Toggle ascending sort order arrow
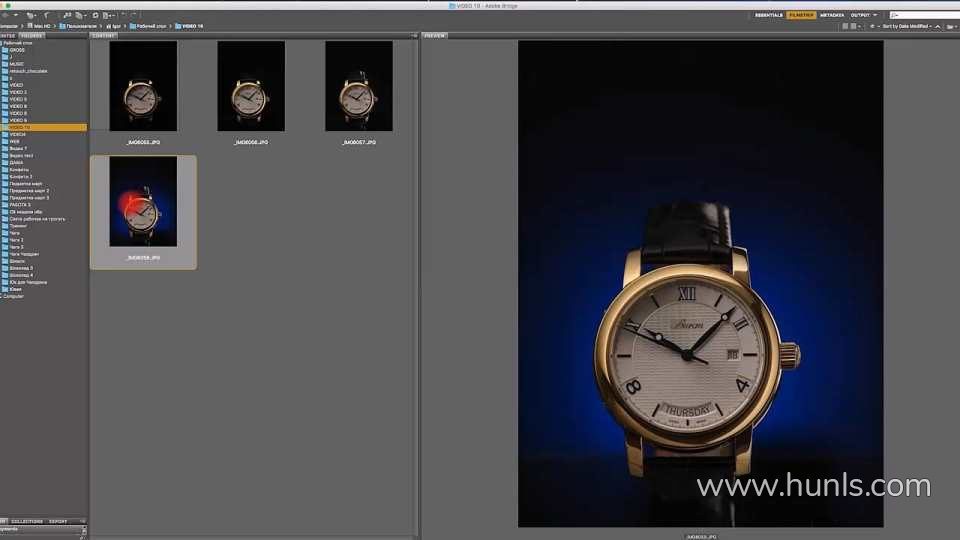 coord(937,26)
